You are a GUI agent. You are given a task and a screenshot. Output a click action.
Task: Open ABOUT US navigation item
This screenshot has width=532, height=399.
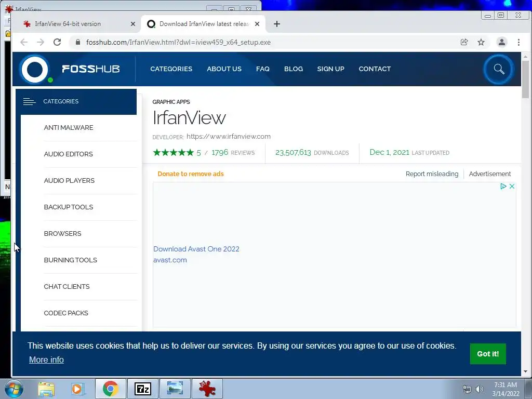224,69
